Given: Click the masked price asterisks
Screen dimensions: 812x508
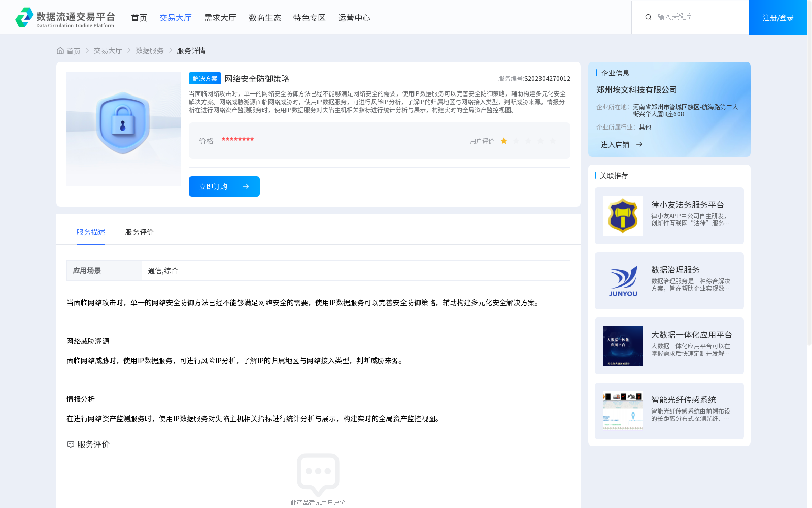Looking at the screenshot, I should (238, 140).
